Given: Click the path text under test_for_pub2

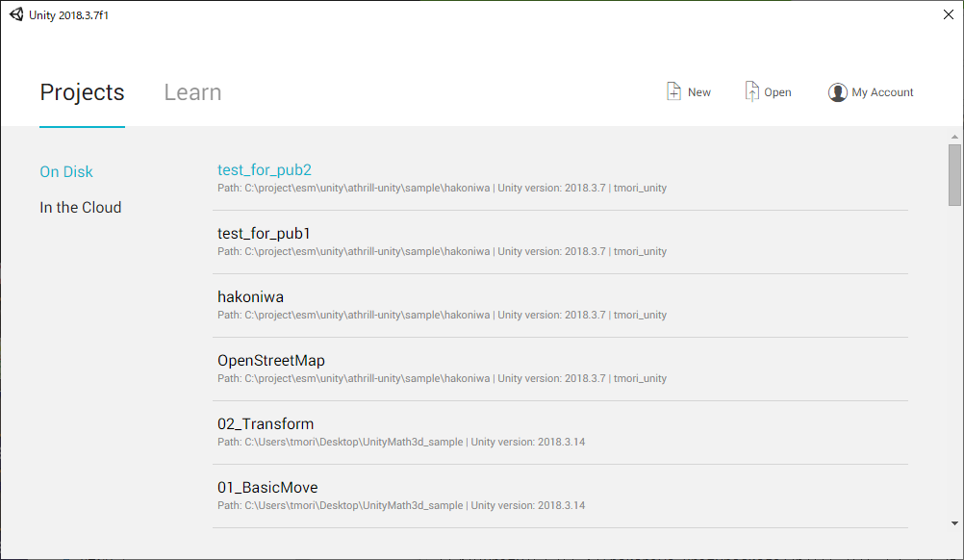Looking at the screenshot, I should coord(442,188).
